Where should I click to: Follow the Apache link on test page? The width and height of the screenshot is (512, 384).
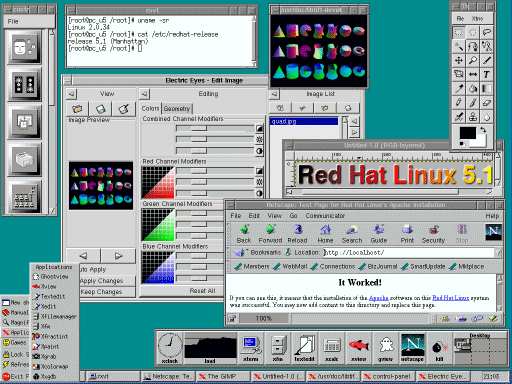[379, 298]
